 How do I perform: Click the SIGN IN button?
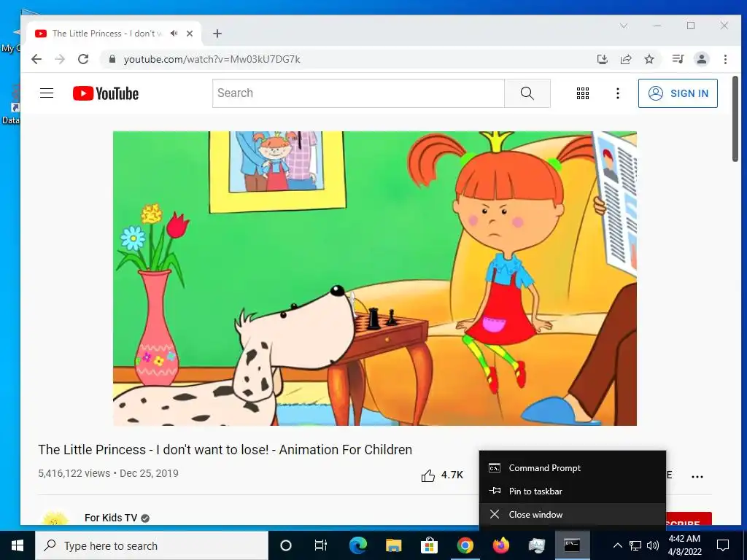[x=678, y=93]
